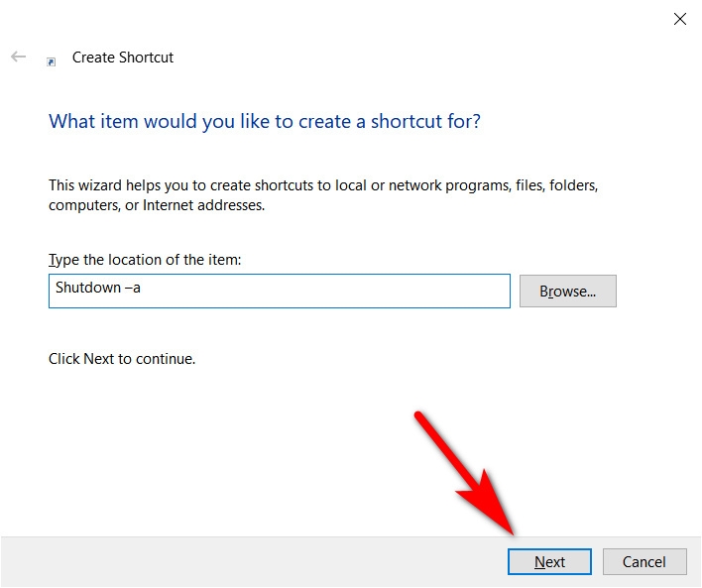
Task: Click the words 'Internet addresses' in description
Action: tap(203, 205)
